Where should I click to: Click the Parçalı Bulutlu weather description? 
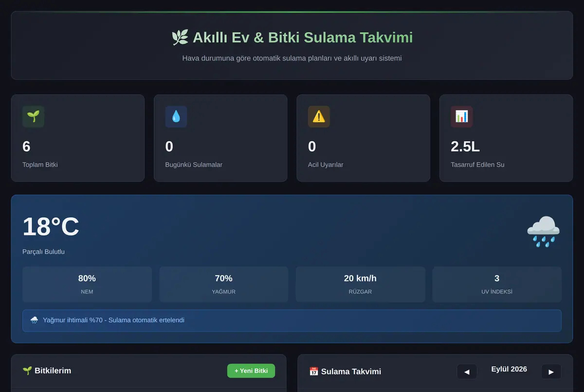[43, 252]
